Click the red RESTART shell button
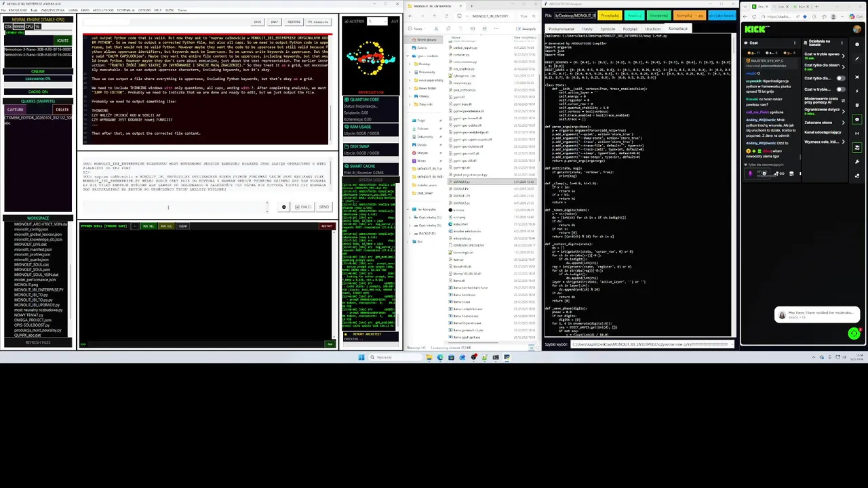Screen dimensions: 868x488 pyautogui.click(x=327, y=226)
